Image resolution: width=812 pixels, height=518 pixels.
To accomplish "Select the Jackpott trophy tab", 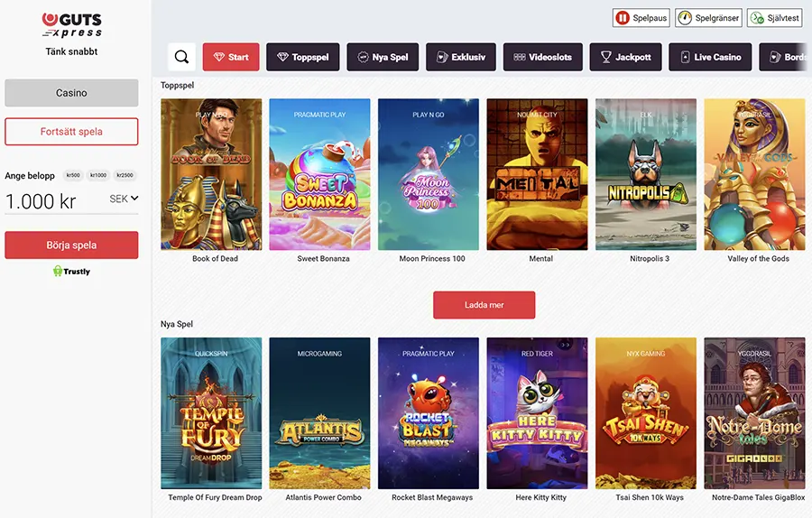I will click(625, 57).
